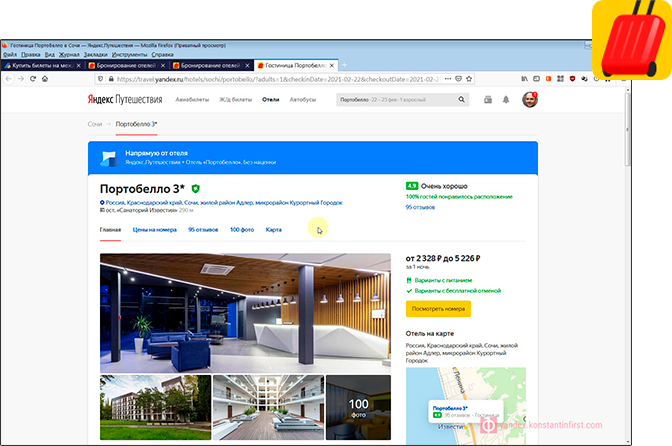Open the hotel address link near Адлер

coord(222,203)
